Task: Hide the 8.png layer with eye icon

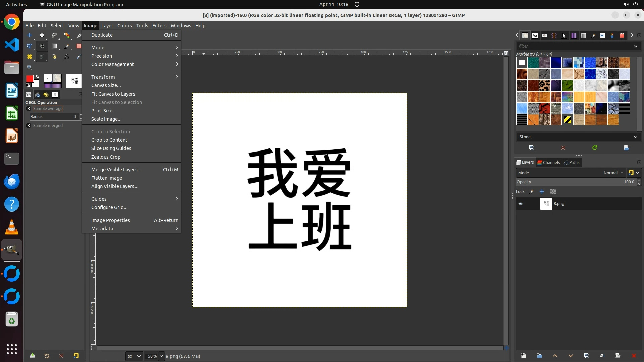Action: (x=521, y=204)
